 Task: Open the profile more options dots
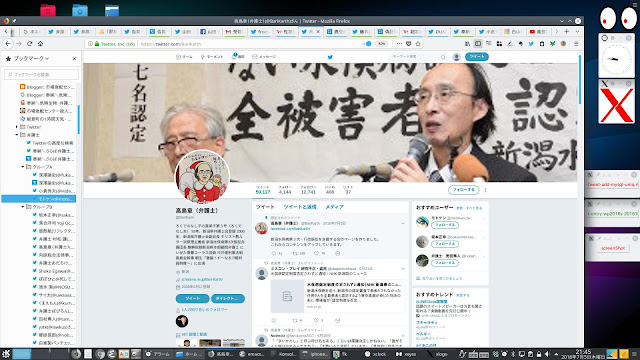pos(485,190)
